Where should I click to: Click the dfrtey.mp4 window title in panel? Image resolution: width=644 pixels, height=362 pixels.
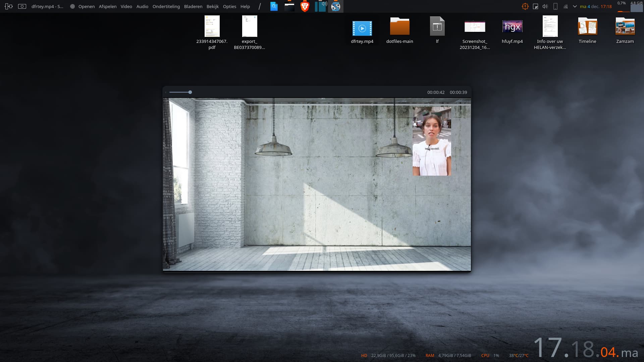47,6
